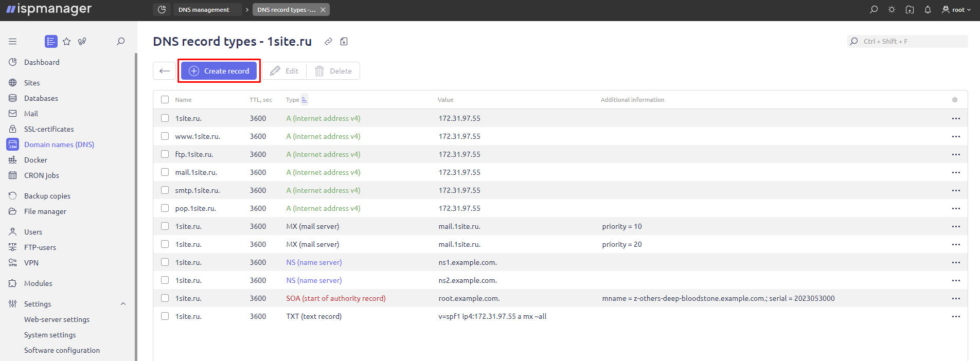The image size is (980, 361).
Task: Focus the Ctrl + Shift + F search field
Action: [907, 41]
